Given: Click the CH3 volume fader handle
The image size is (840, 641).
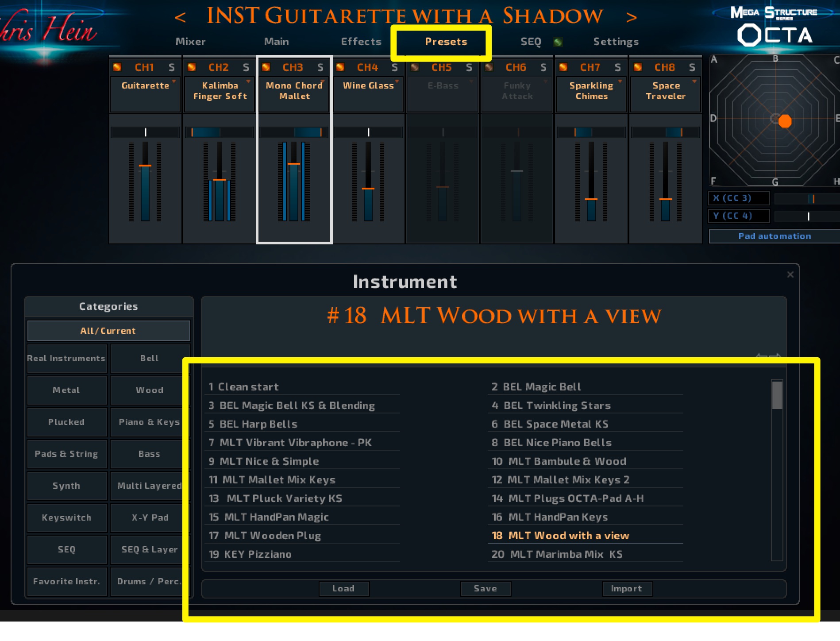Looking at the screenshot, I should coord(294,164).
